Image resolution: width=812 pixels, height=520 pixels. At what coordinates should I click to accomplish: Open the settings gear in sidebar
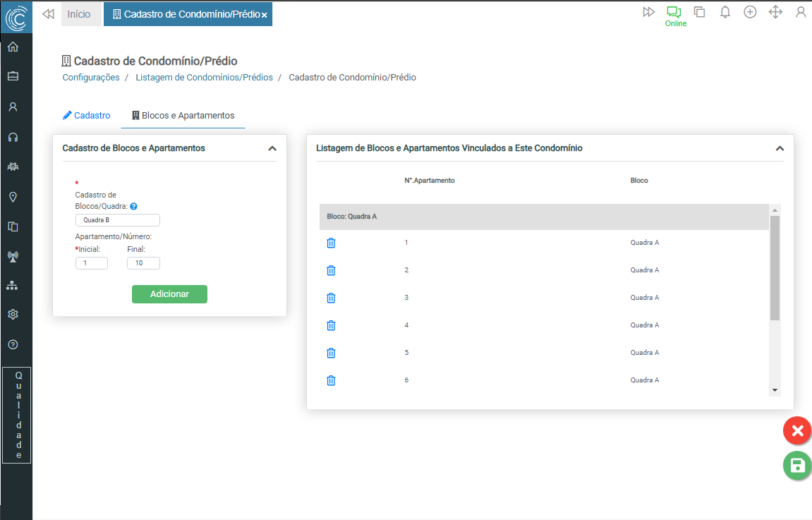pyautogui.click(x=13, y=315)
